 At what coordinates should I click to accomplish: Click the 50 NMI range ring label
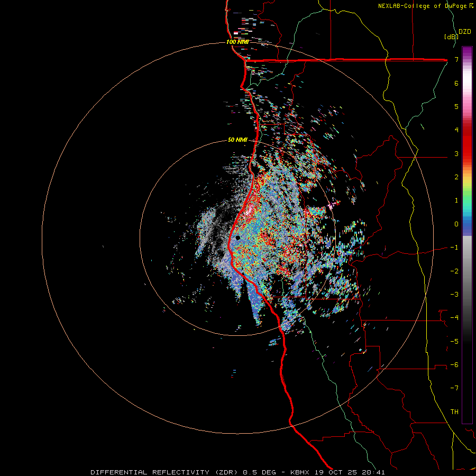[237, 140]
